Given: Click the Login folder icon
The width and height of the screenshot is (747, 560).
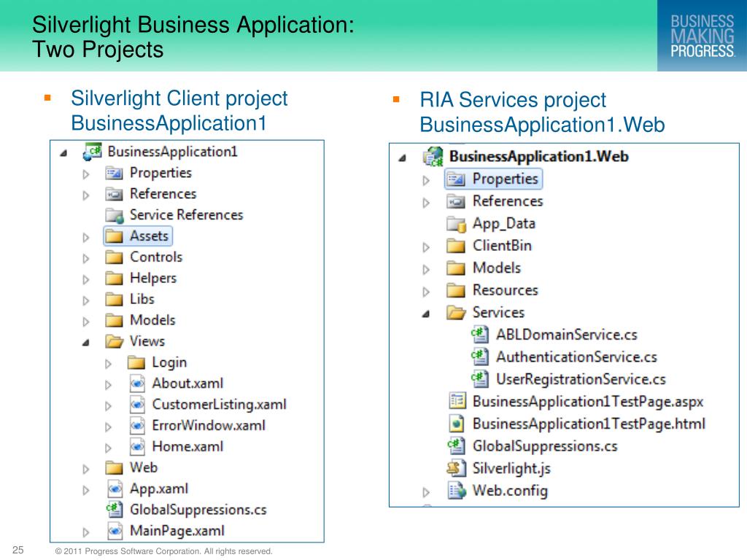Looking at the screenshot, I should pyautogui.click(x=136, y=362).
